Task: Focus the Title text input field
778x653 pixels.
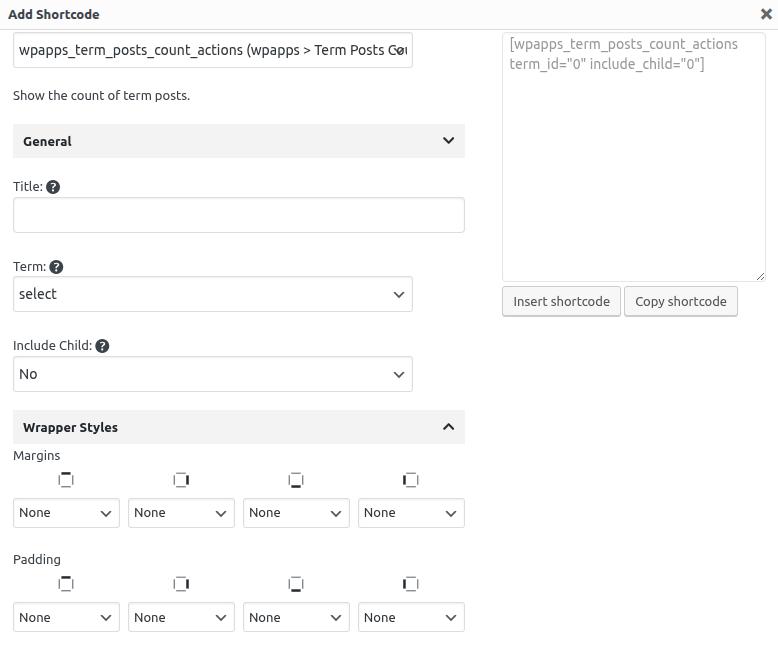Action: pyautogui.click(x=238, y=215)
